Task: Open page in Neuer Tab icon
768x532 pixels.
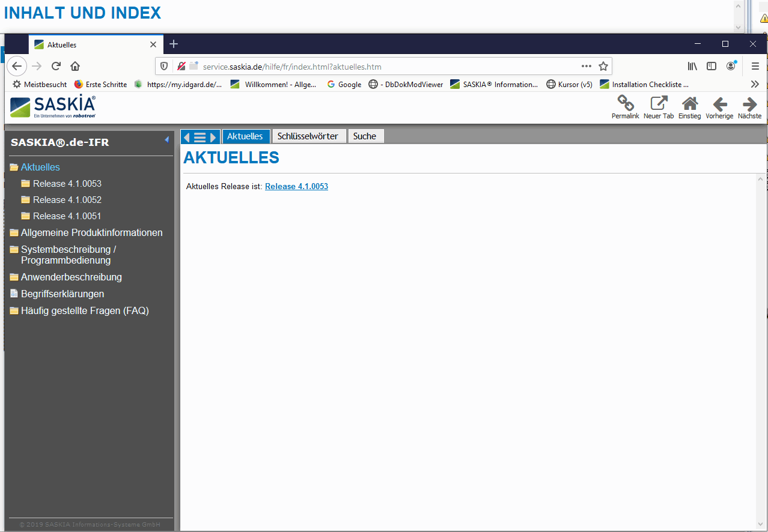Action: pos(659,104)
